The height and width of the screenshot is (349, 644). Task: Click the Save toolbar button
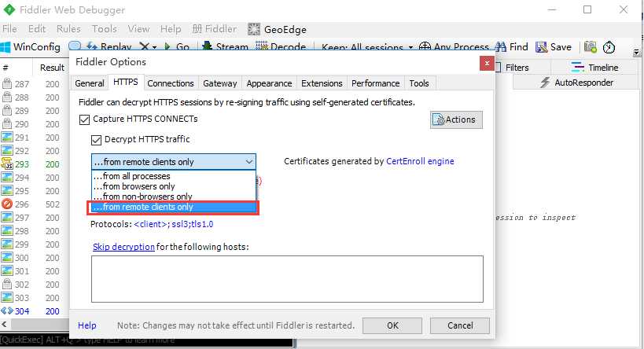coord(554,47)
